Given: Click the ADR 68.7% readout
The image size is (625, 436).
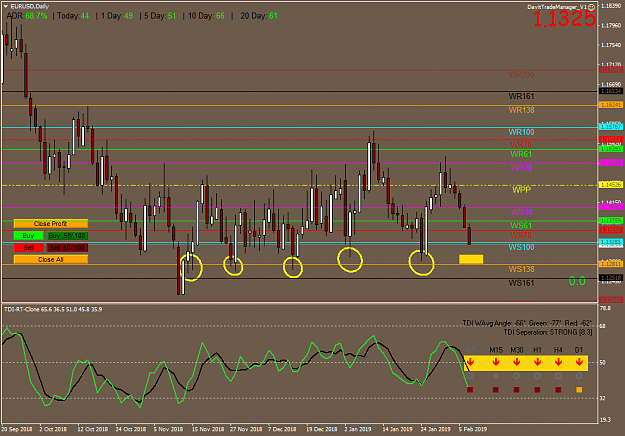Looking at the screenshot, I should [x=27, y=16].
